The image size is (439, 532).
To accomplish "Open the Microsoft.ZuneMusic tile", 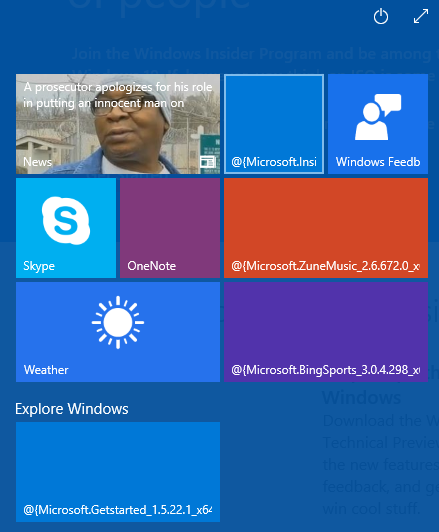I will coord(326,228).
